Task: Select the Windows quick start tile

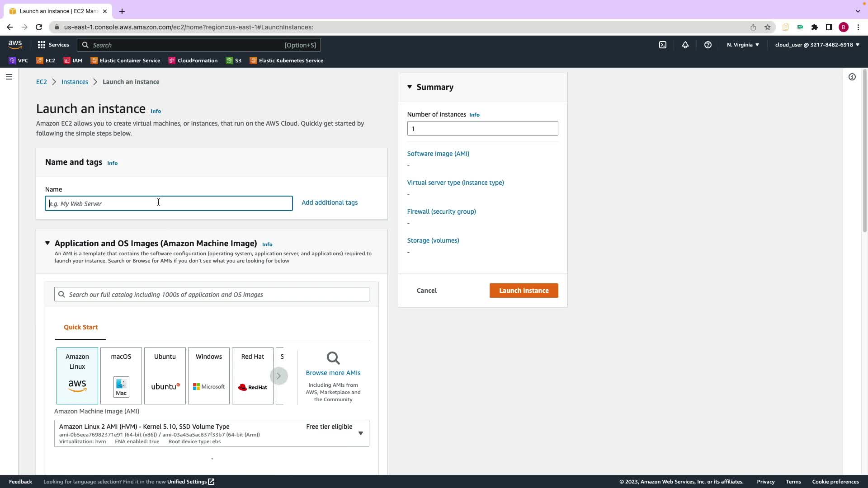Action: pyautogui.click(x=209, y=375)
